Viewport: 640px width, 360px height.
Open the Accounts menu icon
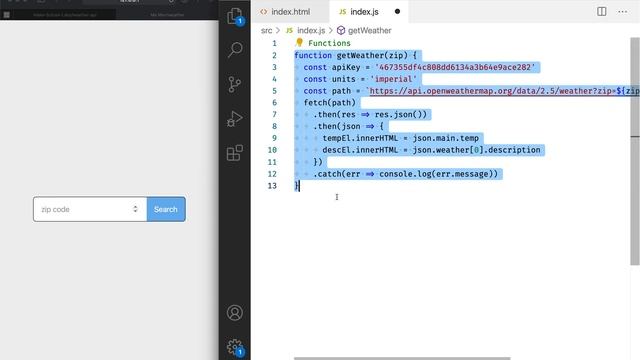tap(235, 313)
